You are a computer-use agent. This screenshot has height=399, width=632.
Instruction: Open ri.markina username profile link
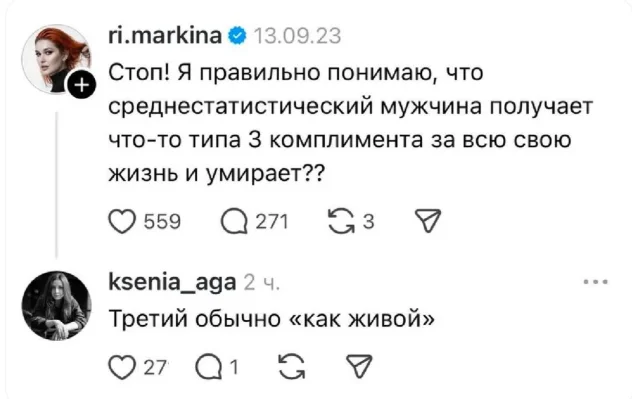(165, 35)
